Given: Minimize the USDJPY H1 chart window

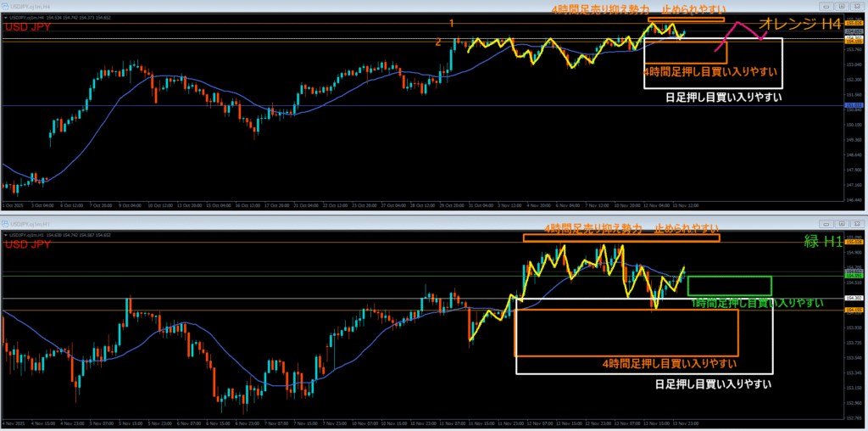Looking at the screenshot, I should (827, 223).
